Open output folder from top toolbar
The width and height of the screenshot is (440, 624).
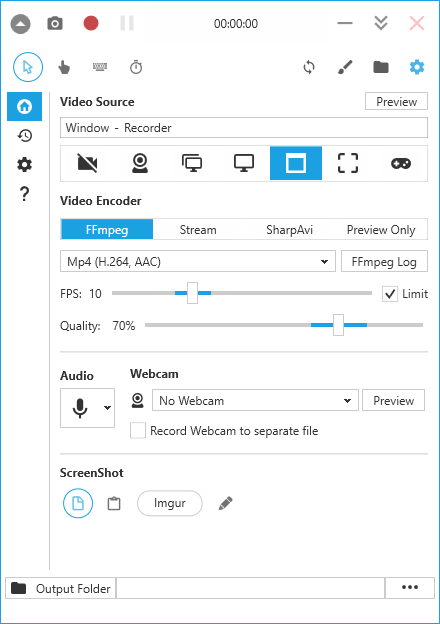[381, 67]
